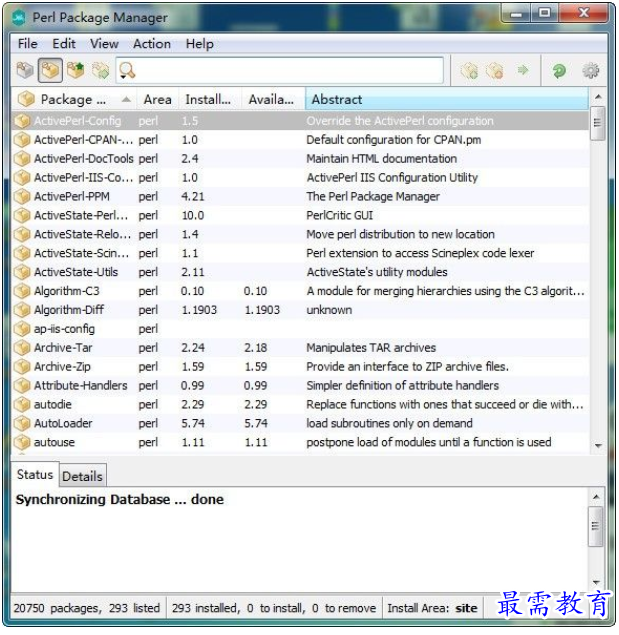Click package icon beside Archive-Zip

pos(22,367)
